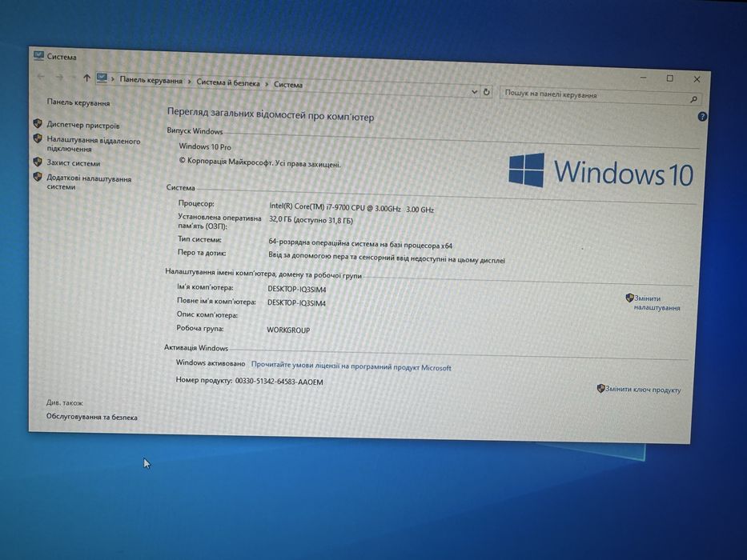Click pen and touch availability text
747x560 pixels.
tap(387, 257)
